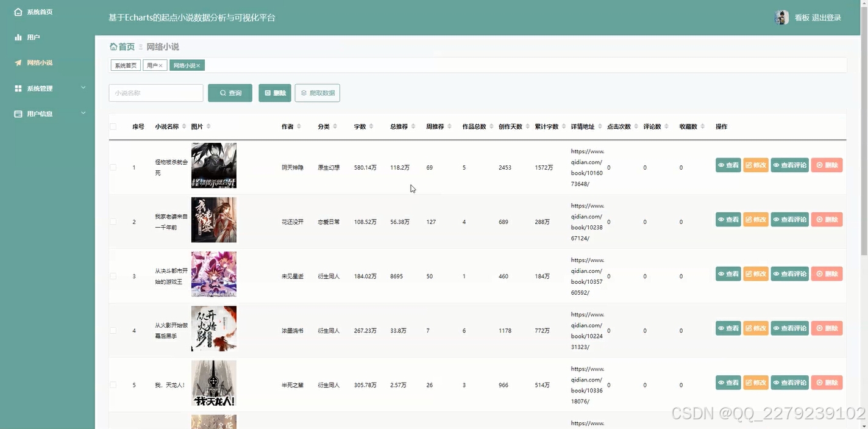
Task: Select the checkbox for row 从决斗都市开始的游戏王
Action: point(113,276)
